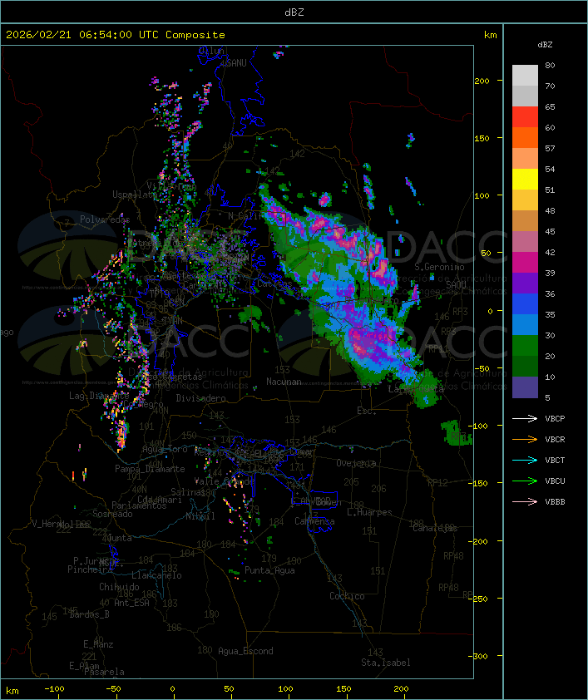Click the Parlamentos map label
Viewport: 588px width, 700px height.
139,505
